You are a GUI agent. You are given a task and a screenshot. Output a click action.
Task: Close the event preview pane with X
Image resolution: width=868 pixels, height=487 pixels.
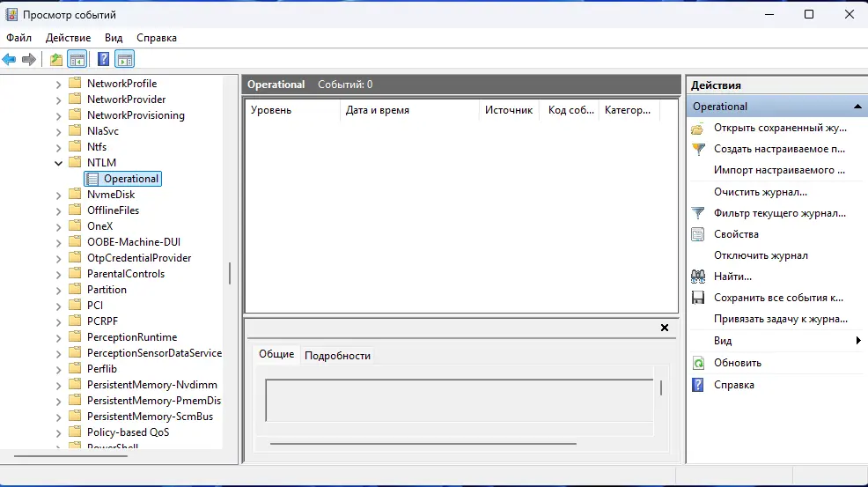pyautogui.click(x=665, y=328)
